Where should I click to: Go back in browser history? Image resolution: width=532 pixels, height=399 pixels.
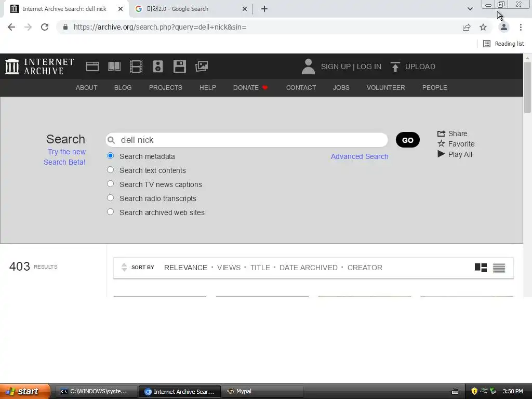click(x=11, y=27)
